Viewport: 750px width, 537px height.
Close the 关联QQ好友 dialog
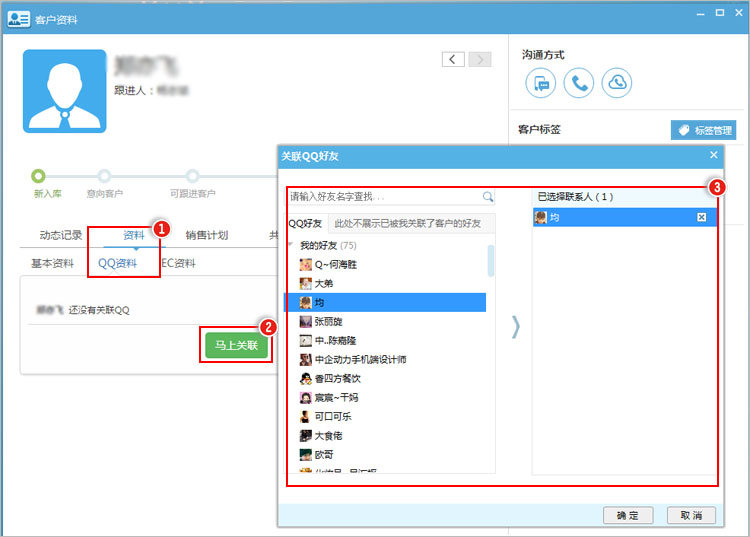click(x=714, y=155)
